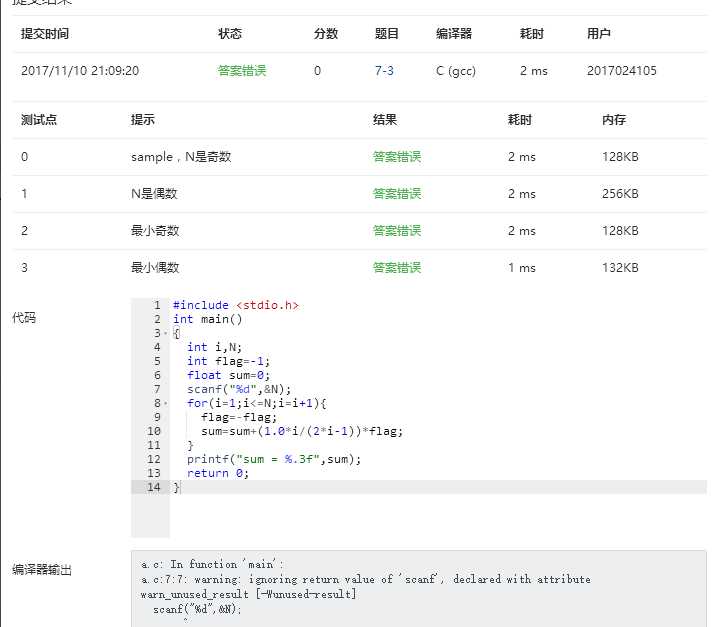This screenshot has width=719, height=627.
Task: Click the 最小偶数 hint in test row 3
Action: 155,268
